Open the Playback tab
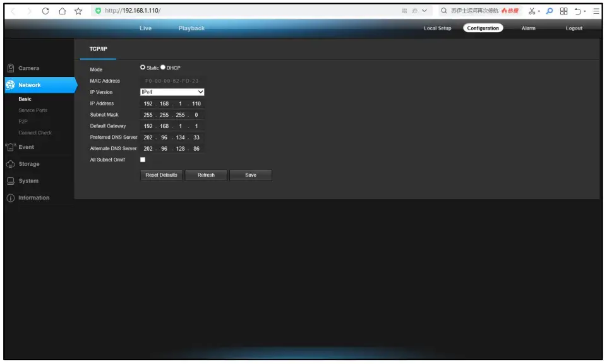Viewport: 607px width, 364px height. (x=191, y=28)
